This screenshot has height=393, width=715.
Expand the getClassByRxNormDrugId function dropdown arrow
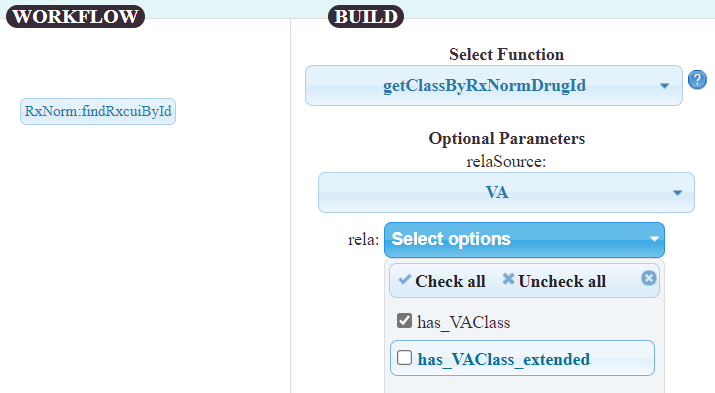pyautogui.click(x=664, y=86)
